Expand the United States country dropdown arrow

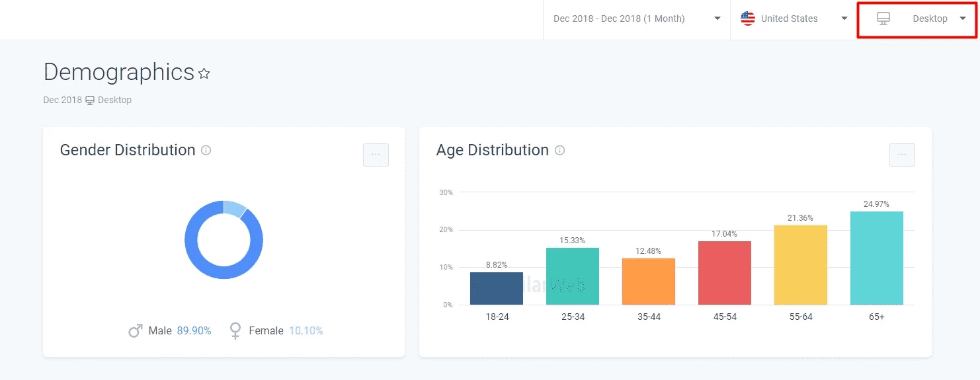844,19
